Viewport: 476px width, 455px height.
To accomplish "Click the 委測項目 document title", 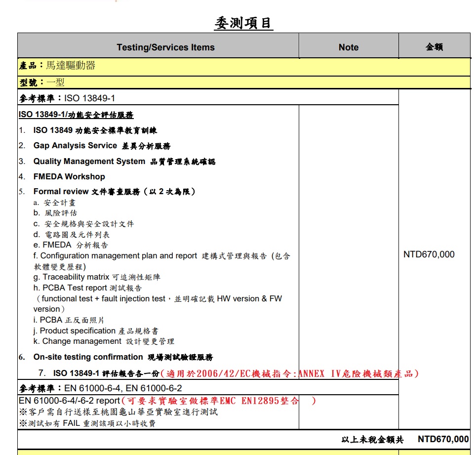I will (243, 23).
